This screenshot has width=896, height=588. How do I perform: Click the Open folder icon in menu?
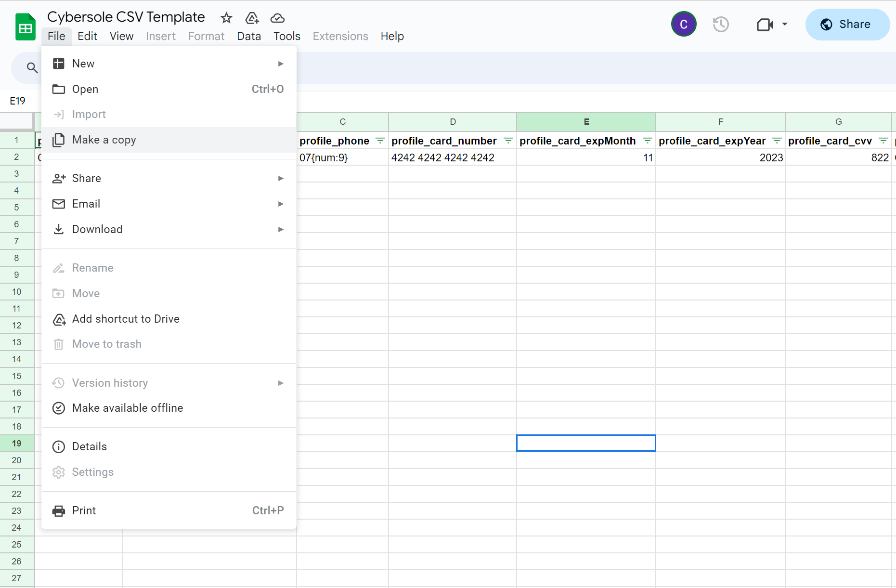59,89
